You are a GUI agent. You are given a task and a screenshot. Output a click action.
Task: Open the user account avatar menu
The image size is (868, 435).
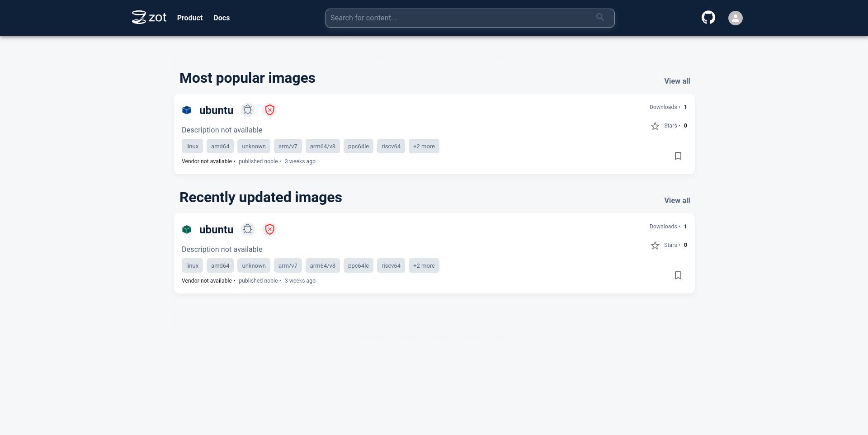(735, 18)
